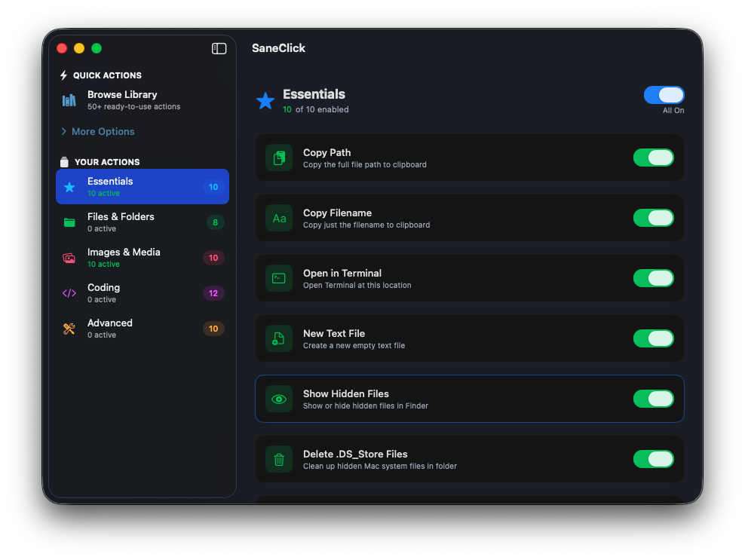Open the Files & Folders category
Screen dimensions: 745x560
143,222
